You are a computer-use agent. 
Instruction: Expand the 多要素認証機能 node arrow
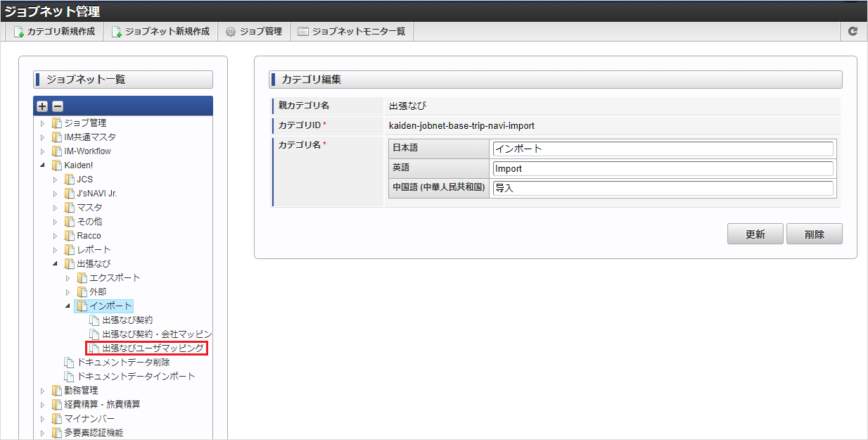click(x=42, y=433)
